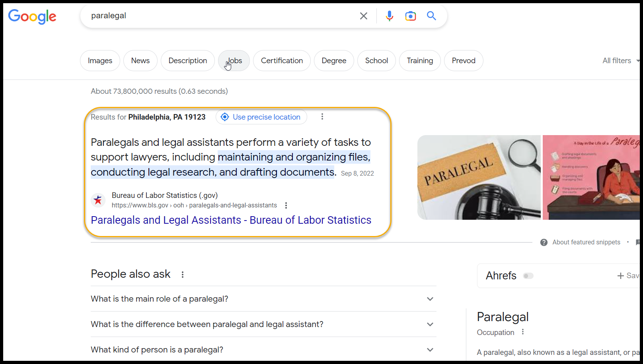Open location options three-dot menu
The width and height of the screenshot is (643, 364).
[322, 117]
